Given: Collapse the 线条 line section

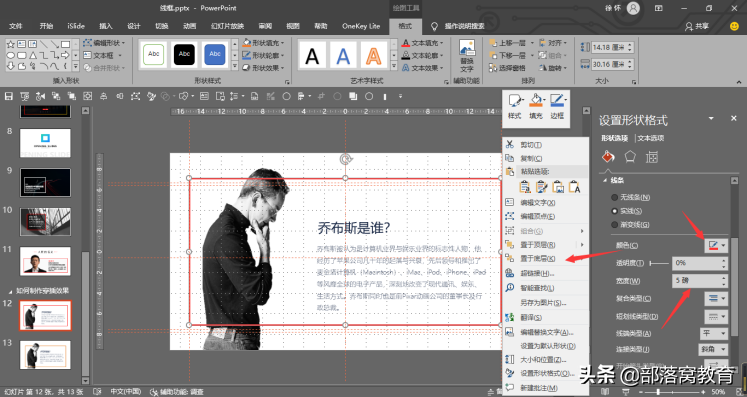Looking at the screenshot, I should [x=605, y=181].
